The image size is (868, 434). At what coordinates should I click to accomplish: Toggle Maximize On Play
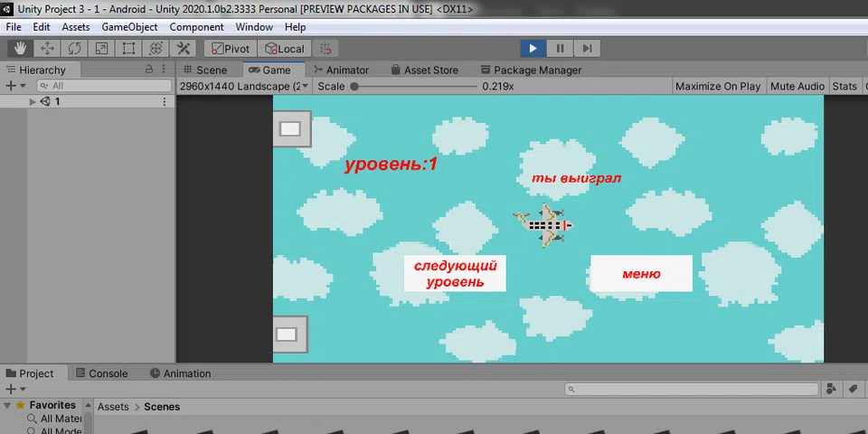coord(718,86)
